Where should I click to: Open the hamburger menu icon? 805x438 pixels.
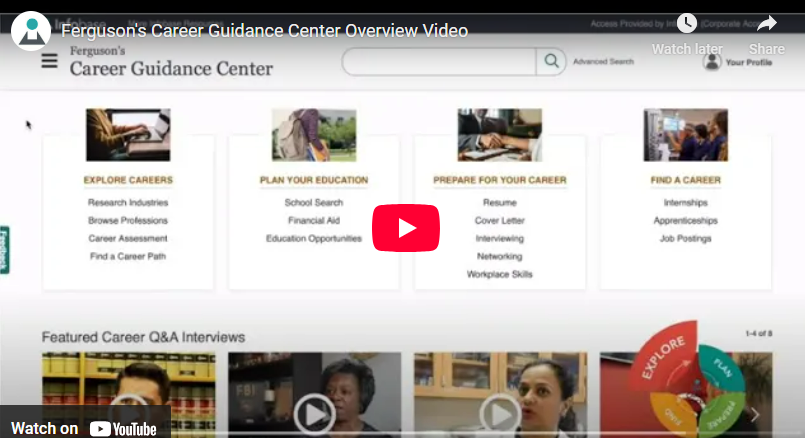(49, 61)
